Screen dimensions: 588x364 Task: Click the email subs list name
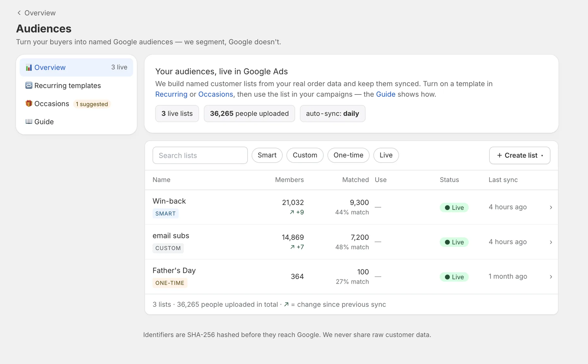tap(171, 236)
